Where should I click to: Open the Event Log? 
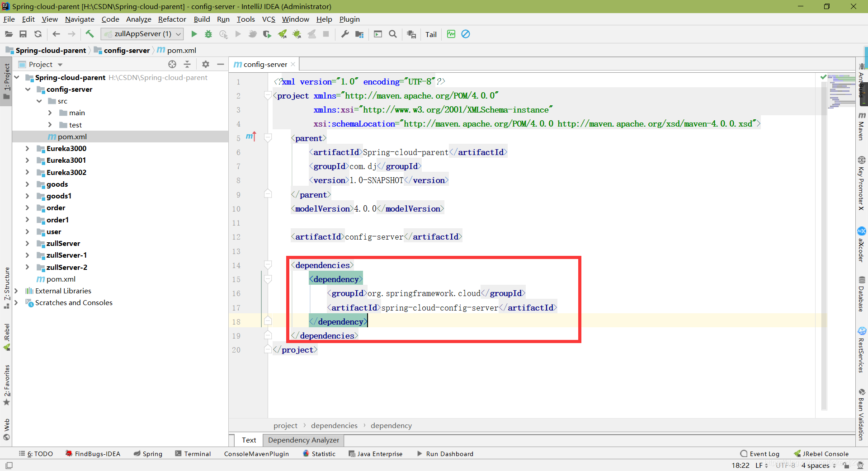click(760, 454)
